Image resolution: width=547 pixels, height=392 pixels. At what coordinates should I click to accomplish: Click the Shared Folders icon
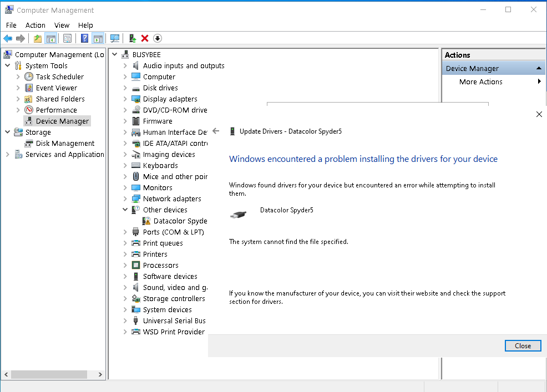tap(29, 99)
